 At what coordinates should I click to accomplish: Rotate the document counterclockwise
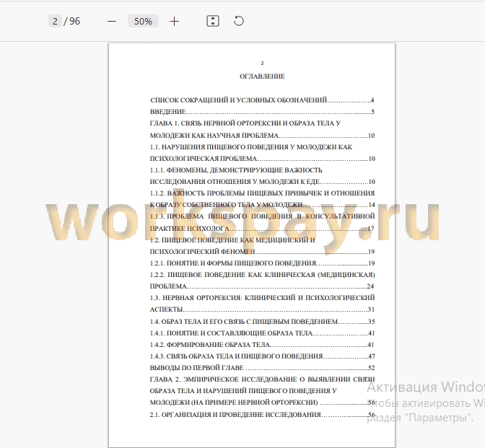(239, 21)
